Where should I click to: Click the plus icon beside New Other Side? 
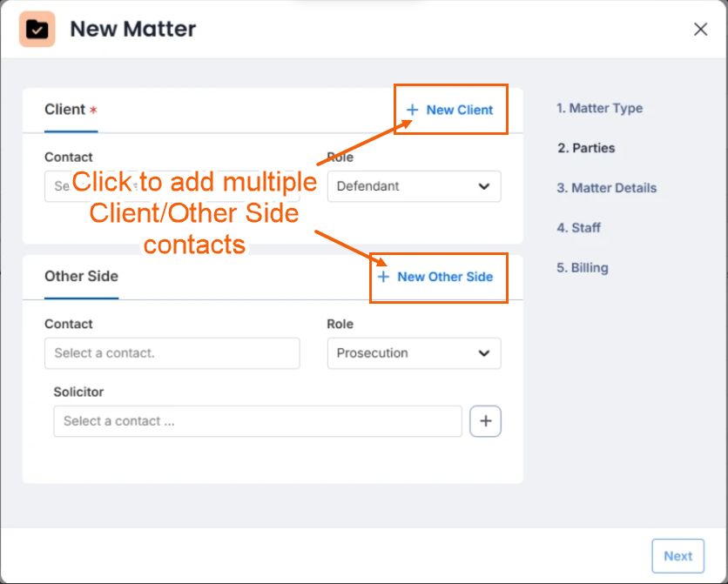click(383, 277)
